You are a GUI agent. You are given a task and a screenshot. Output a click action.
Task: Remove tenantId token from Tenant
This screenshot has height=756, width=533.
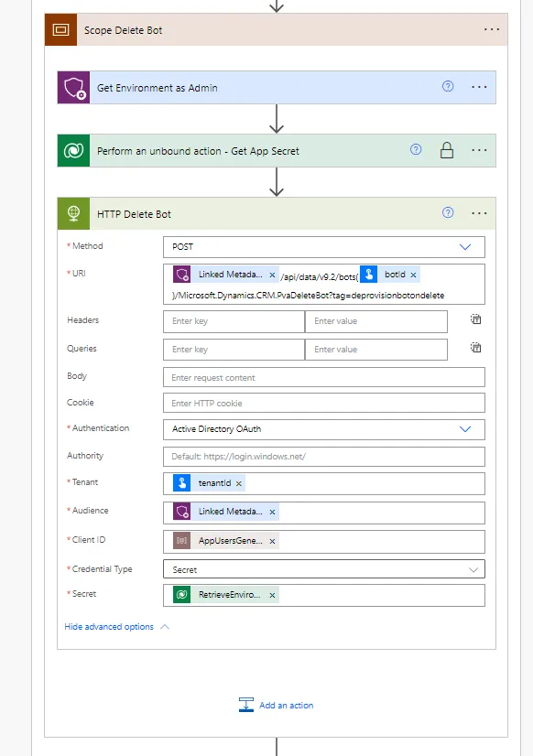(x=238, y=483)
